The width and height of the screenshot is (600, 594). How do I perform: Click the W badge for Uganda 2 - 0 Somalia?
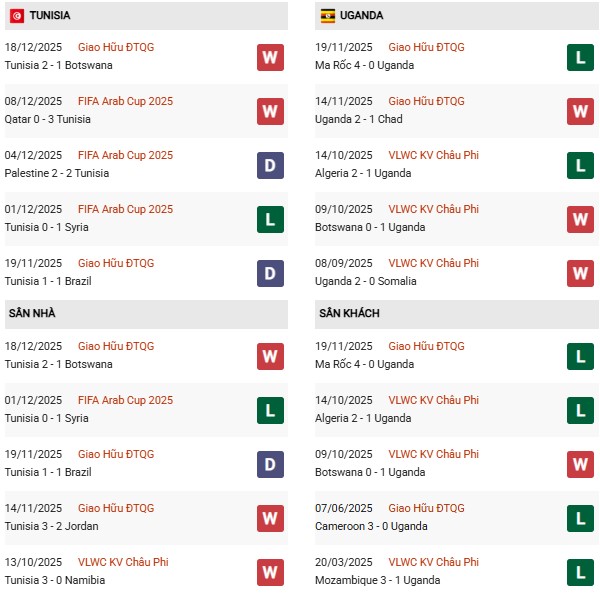pyautogui.click(x=581, y=273)
